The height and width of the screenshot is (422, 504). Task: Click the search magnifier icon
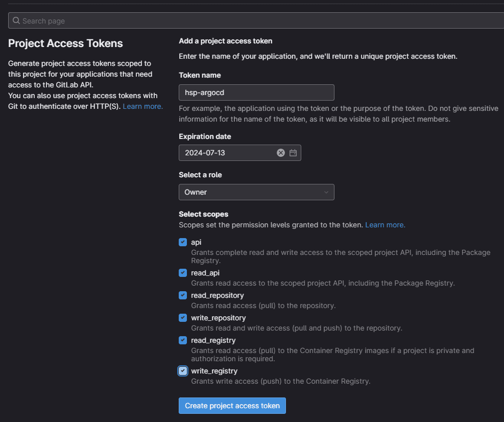[16, 21]
